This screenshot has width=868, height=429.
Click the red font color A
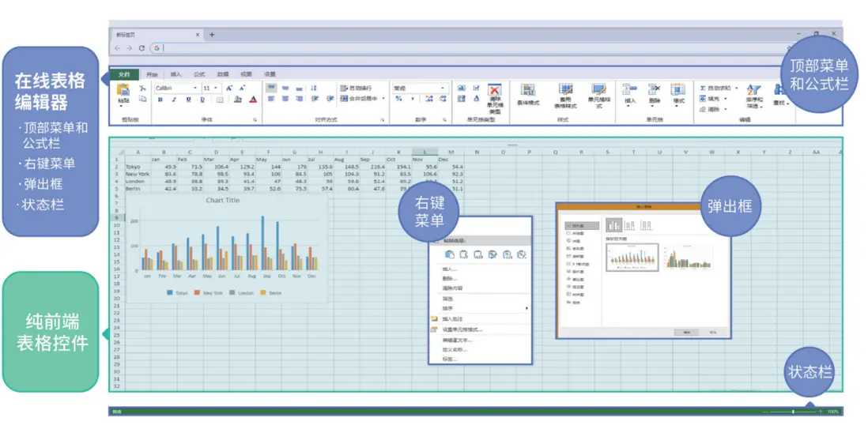[x=253, y=100]
